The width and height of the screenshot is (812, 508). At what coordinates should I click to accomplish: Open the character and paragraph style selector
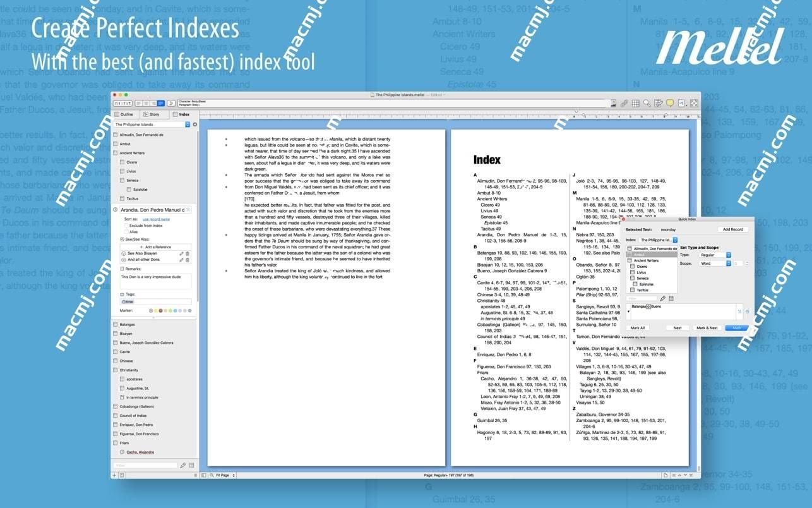click(393, 103)
